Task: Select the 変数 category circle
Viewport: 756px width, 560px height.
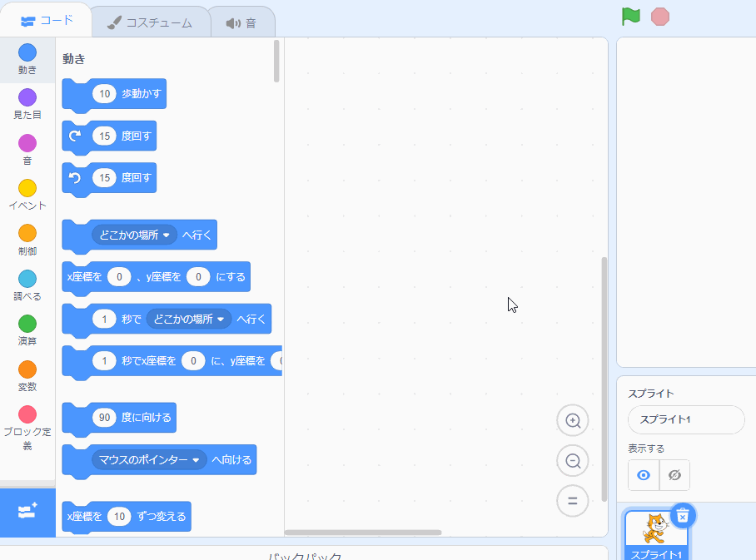Action: tap(27, 369)
